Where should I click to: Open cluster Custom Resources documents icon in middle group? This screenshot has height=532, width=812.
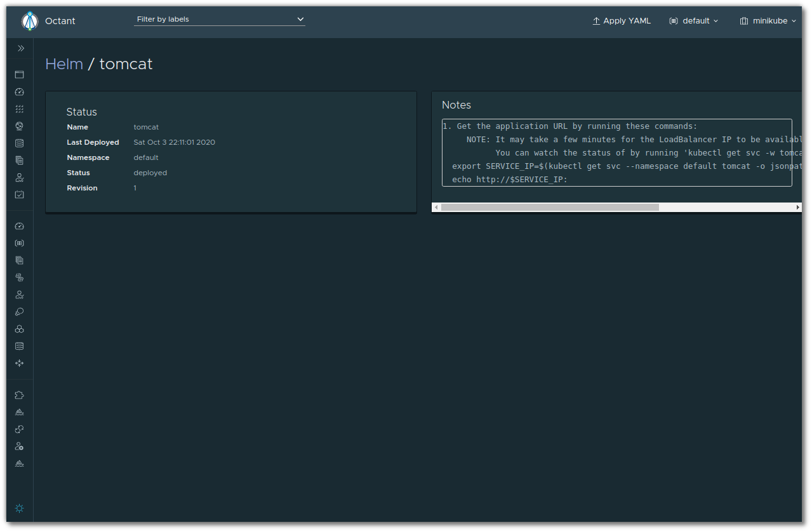[20, 260]
